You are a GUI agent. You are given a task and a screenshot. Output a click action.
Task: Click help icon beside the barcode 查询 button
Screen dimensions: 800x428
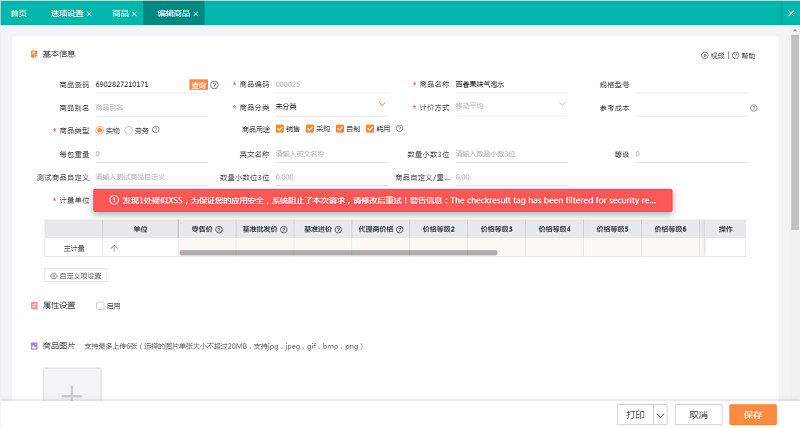tap(215, 85)
